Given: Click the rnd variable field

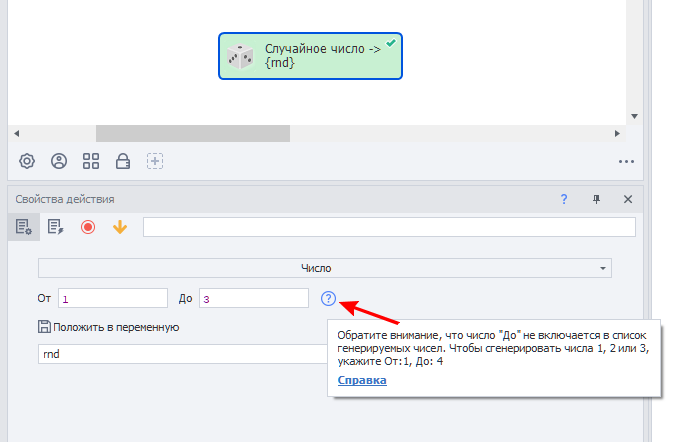Looking at the screenshot, I should 182,354.
